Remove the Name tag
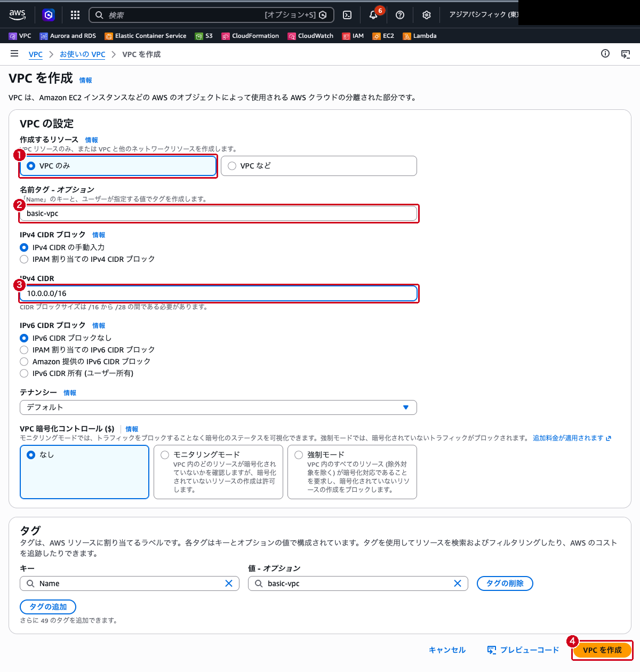Screen dimensions: 640x672 point(505,583)
